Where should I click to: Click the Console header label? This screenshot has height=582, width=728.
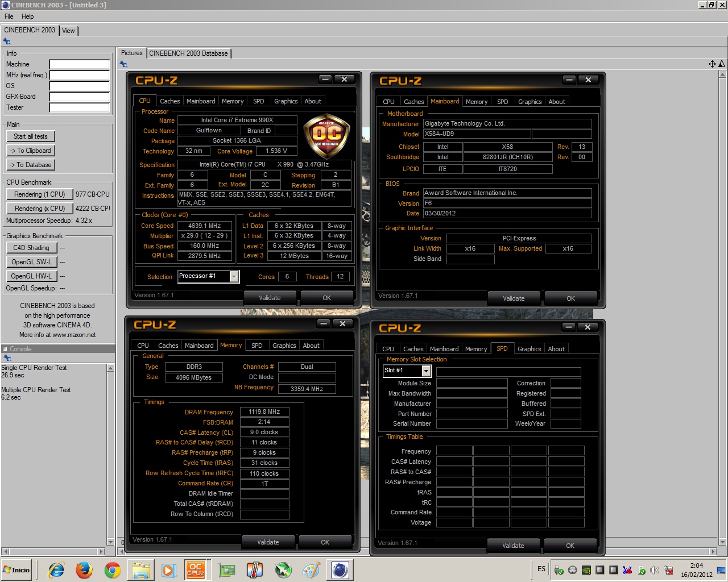coord(20,349)
